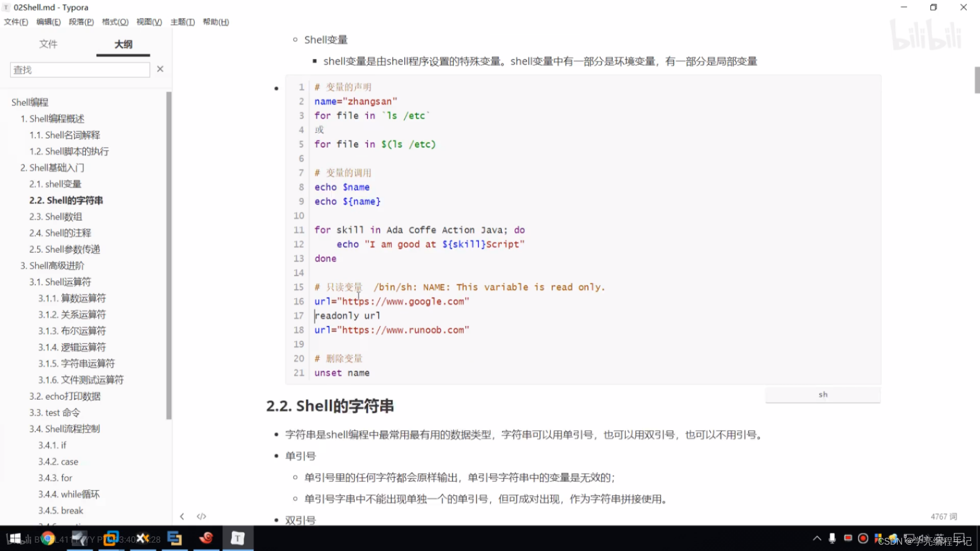Click the heading 2.2. Shell的字符串
Image resolution: width=980 pixels, height=551 pixels.
coord(330,406)
